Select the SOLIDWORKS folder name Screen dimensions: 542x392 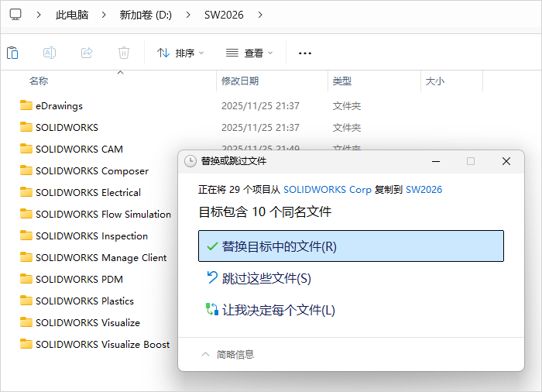coord(67,127)
